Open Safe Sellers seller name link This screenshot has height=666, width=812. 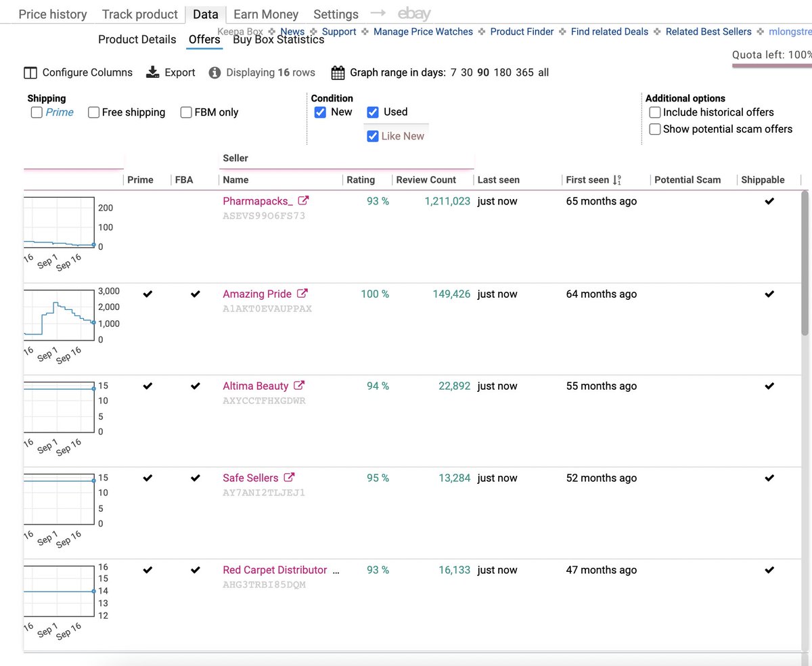[250, 478]
